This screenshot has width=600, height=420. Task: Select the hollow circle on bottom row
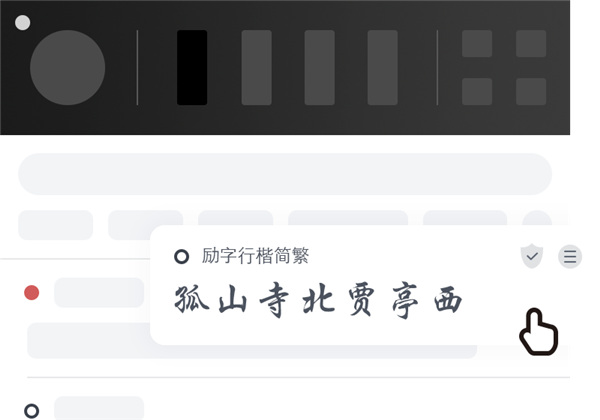31,411
